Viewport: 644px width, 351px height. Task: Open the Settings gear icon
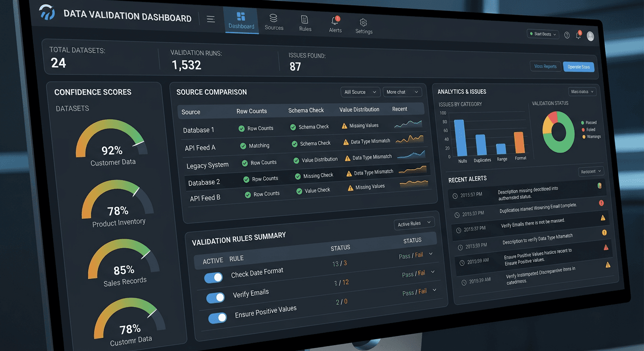[364, 22]
